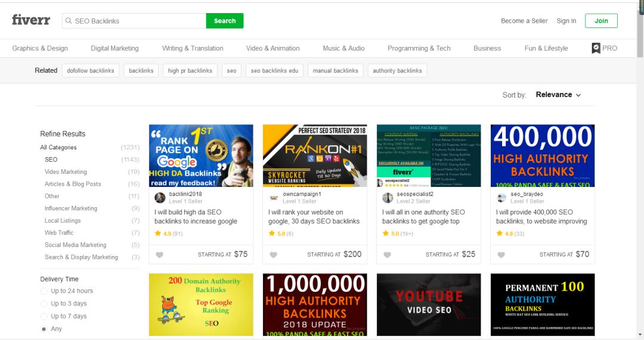This screenshot has width=644, height=340.
Task: Open the Sort by Relevance dropdown
Action: click(558, 95)
